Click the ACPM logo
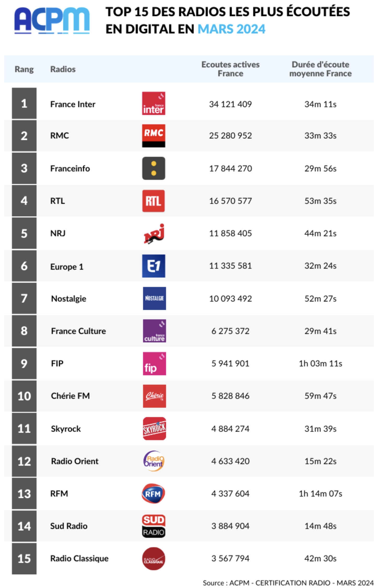This screenshot has height=588, width=378. tap(52, 20)
